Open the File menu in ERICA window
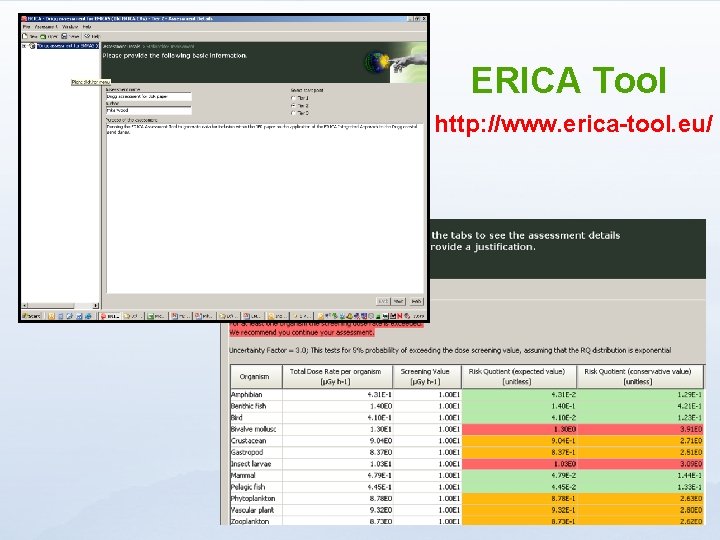The image size is (720, 540). pyautogui.click(x=27, y=27)
